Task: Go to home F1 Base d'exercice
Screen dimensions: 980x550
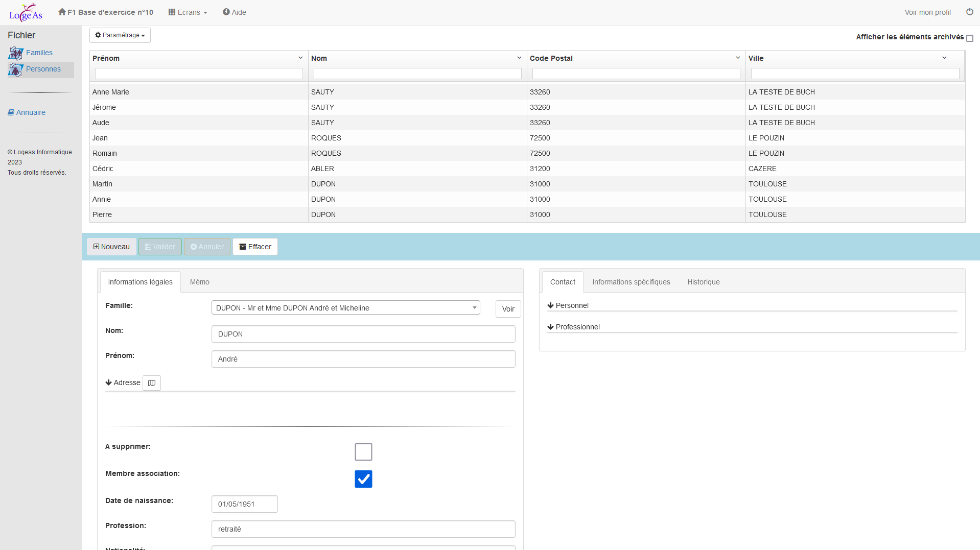Action: pos(106,12)
